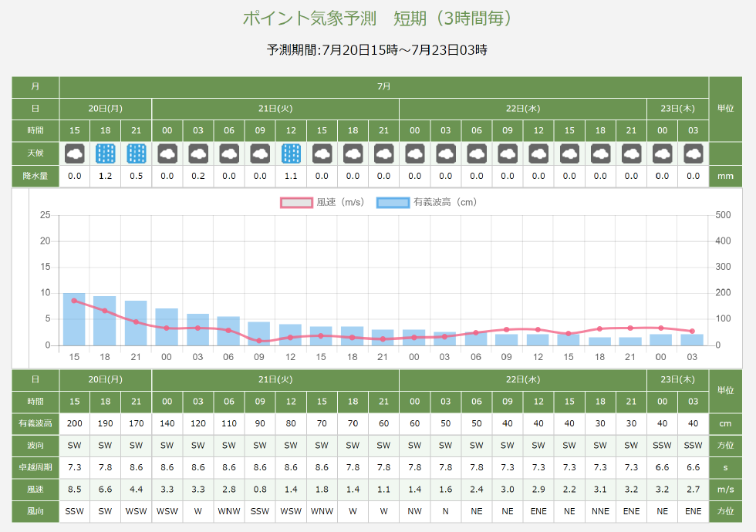This screenshot has width=756, height=532.
Task: Click the wave height bar at 20日 15時
Action: pyautogui.click(x=74, y=319)
